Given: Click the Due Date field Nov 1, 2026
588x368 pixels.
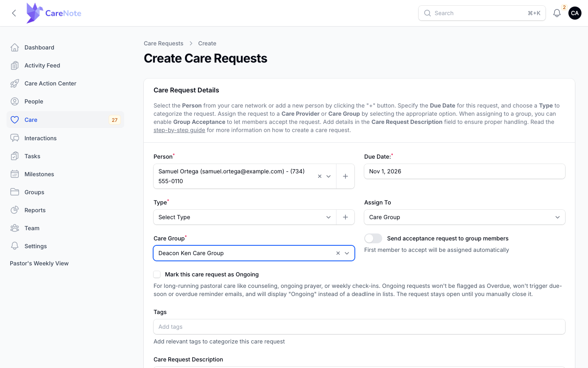Looking at the screenshot, I should 465,171.
